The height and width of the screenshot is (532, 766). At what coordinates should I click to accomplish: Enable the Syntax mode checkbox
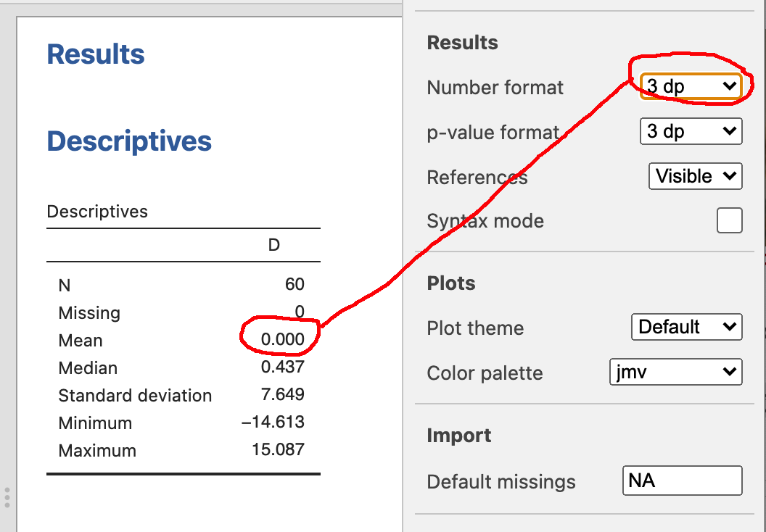729,220
